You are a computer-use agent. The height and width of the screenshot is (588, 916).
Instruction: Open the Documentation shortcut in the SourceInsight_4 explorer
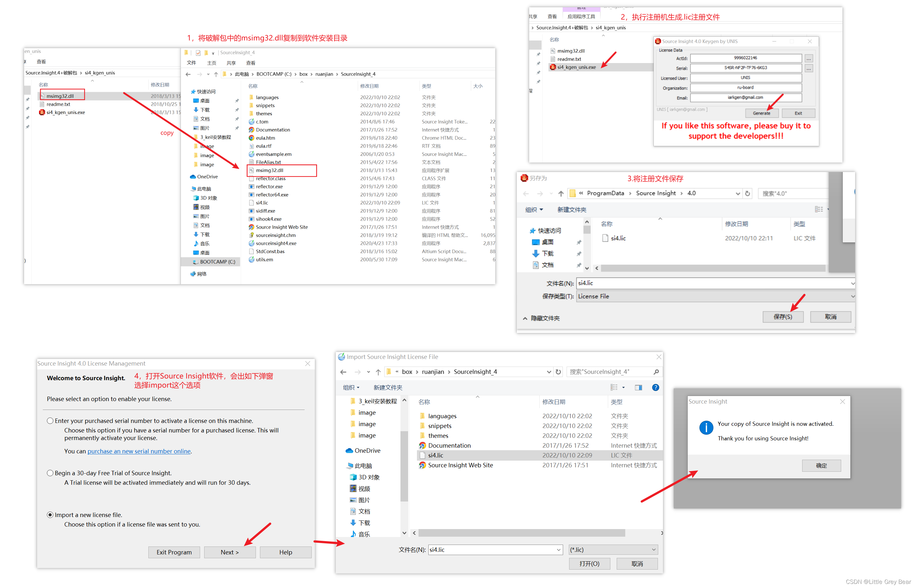[x=273, y=130]
